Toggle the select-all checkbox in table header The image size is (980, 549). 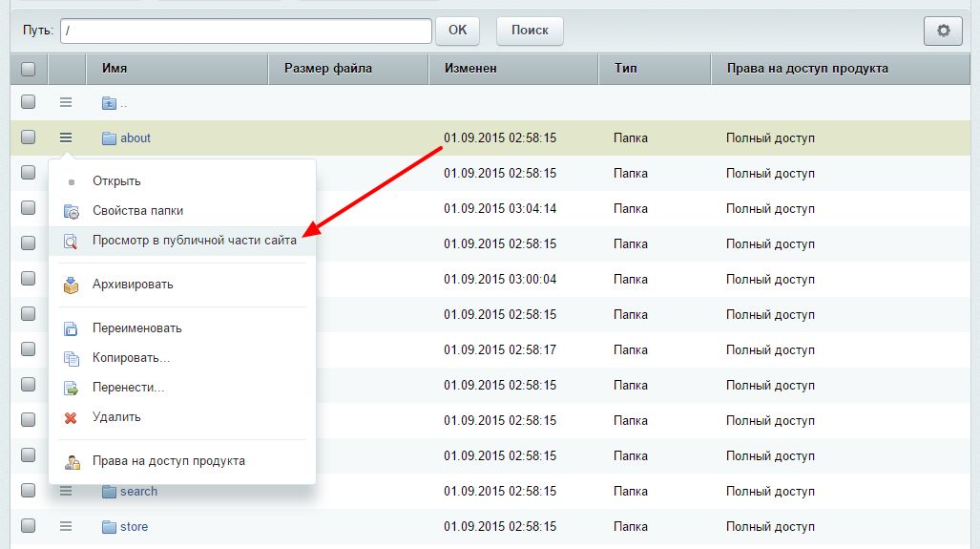click(x=29, y=69)
